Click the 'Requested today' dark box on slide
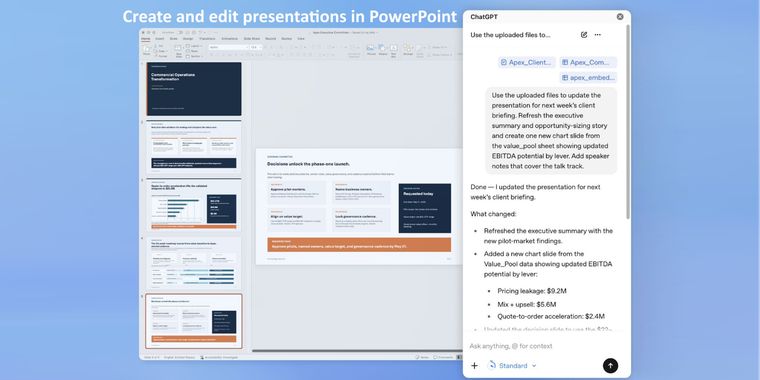 click(x=425, y=208)
